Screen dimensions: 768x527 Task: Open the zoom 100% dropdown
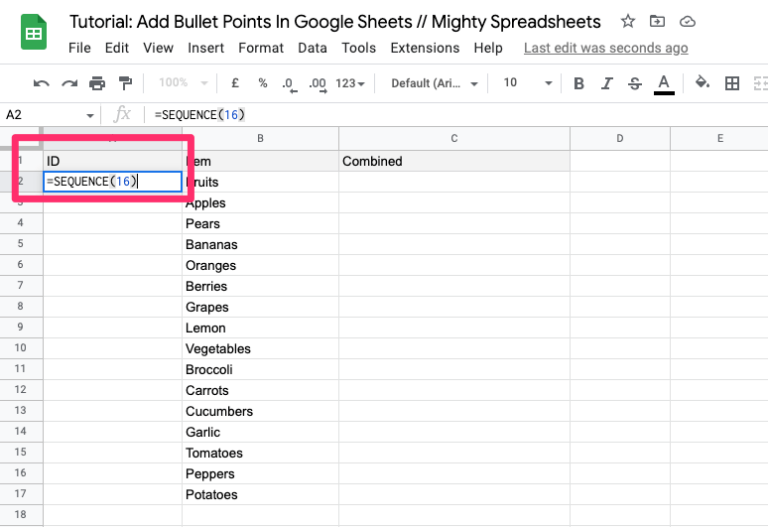tap(183, 83)
